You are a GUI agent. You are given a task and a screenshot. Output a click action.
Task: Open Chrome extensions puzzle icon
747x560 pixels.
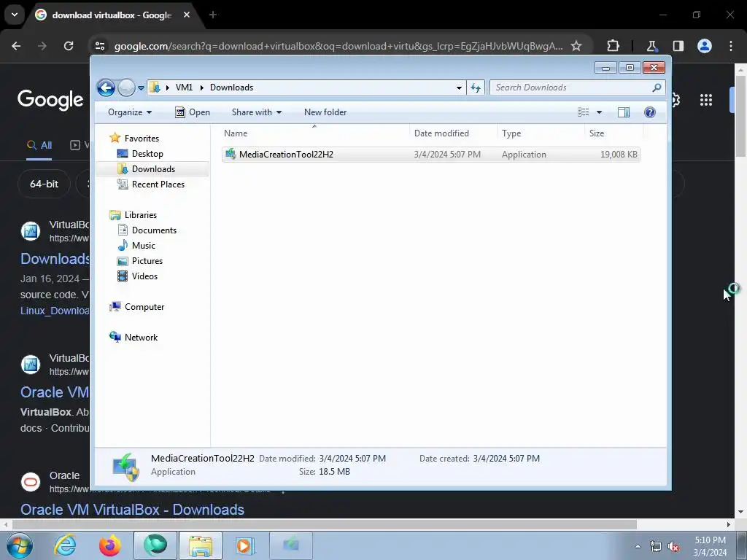(x=613, y=46)
